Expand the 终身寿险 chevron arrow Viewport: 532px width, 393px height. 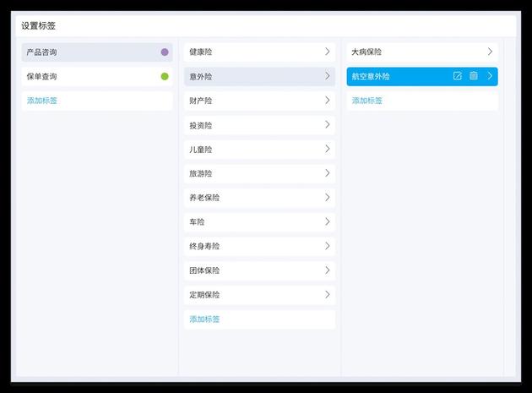pyautogui.click(x=328, y=246)
